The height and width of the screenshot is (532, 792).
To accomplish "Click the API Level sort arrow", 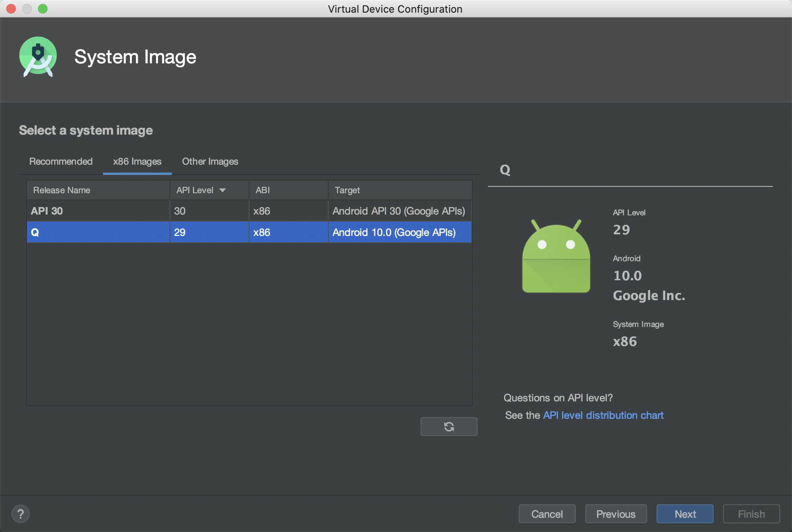I will 223,190.
